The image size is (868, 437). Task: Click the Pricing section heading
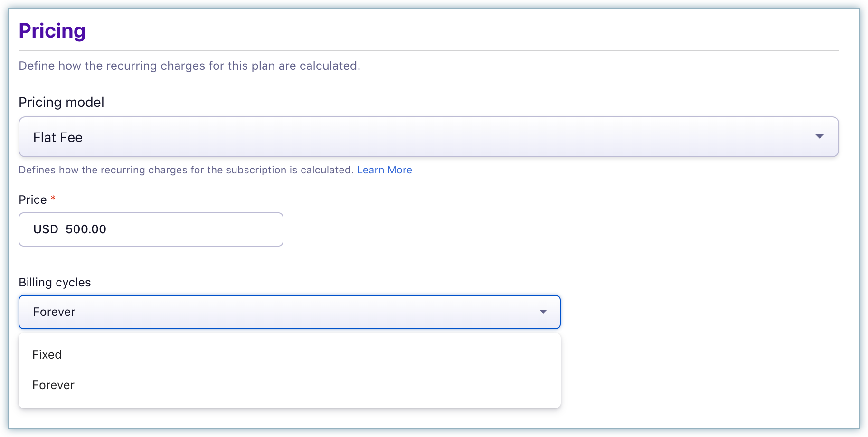52,31
